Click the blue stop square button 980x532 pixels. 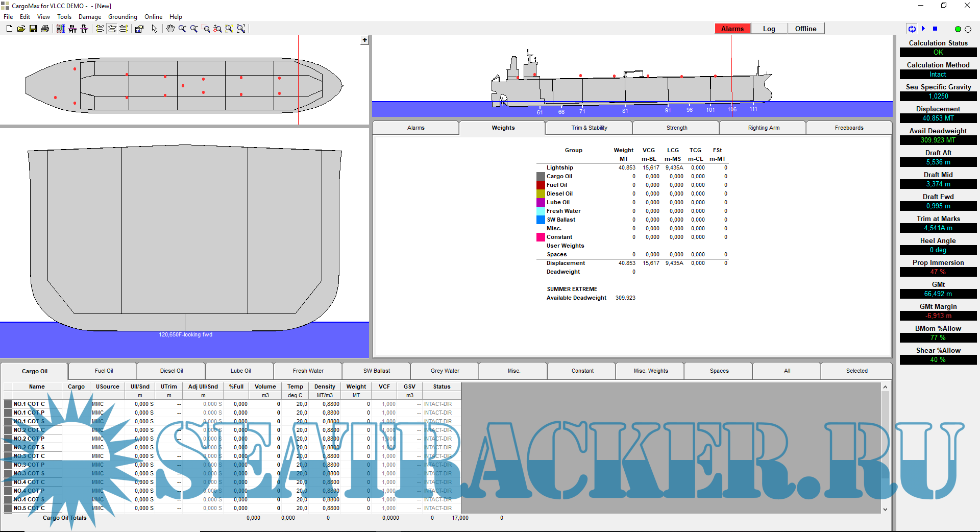coord(935,29)
